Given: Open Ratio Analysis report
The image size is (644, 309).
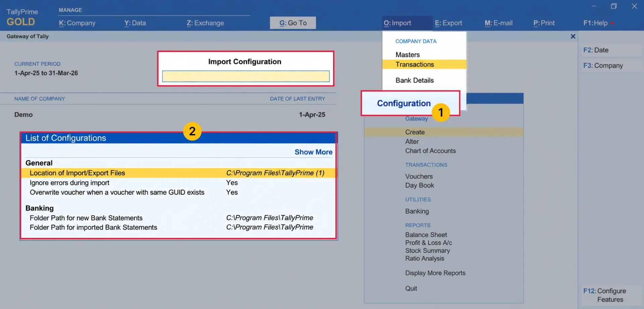Looking at the screenshot, I should click(x=425, y=258).
